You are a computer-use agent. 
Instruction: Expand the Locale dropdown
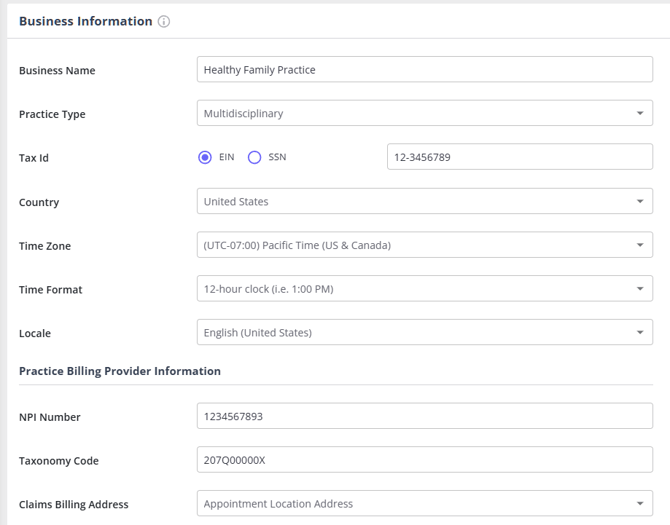[x=425, y=333]
